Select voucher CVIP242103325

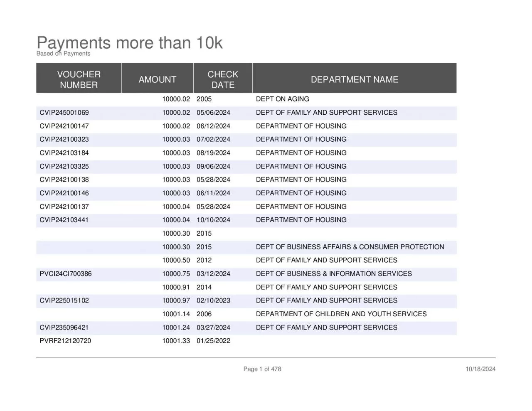tap(64, 166)
